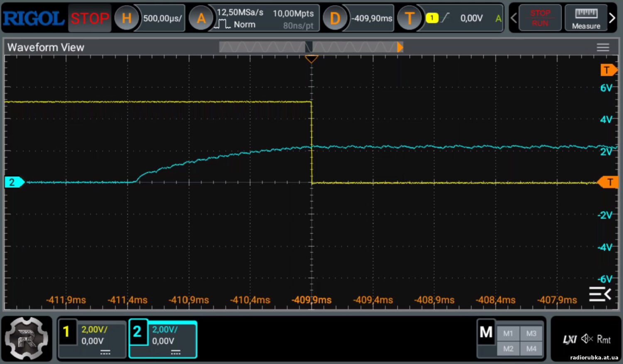Click the LXI network status icon

(569, 340)
